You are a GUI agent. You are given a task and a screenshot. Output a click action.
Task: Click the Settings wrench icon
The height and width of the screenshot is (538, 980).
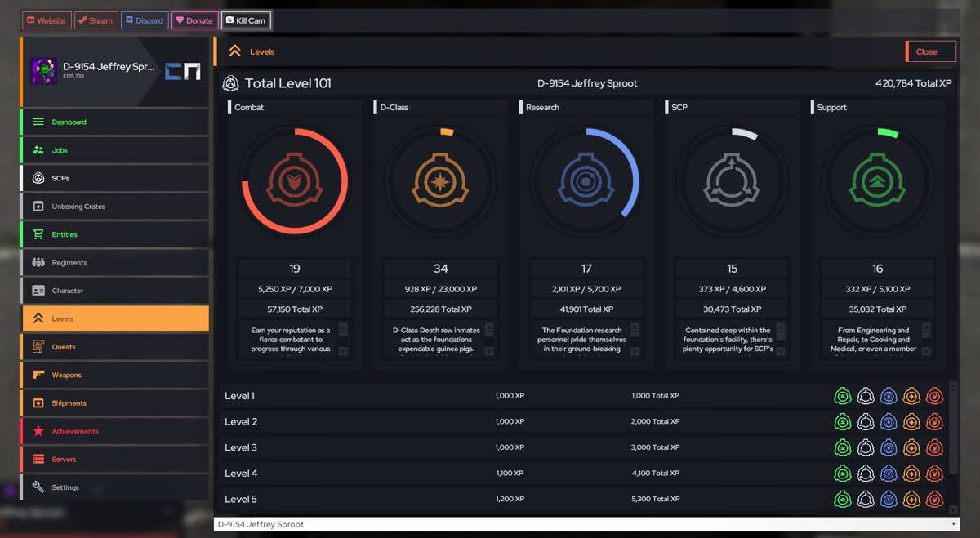pos(37,487)
